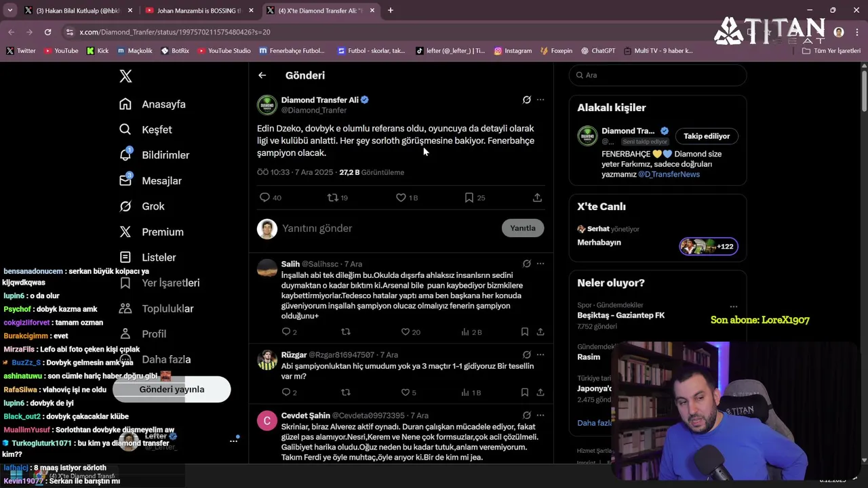Repost the main post showing 19
Viewport: 868px width, 488px height.
(x=337, y=198)
